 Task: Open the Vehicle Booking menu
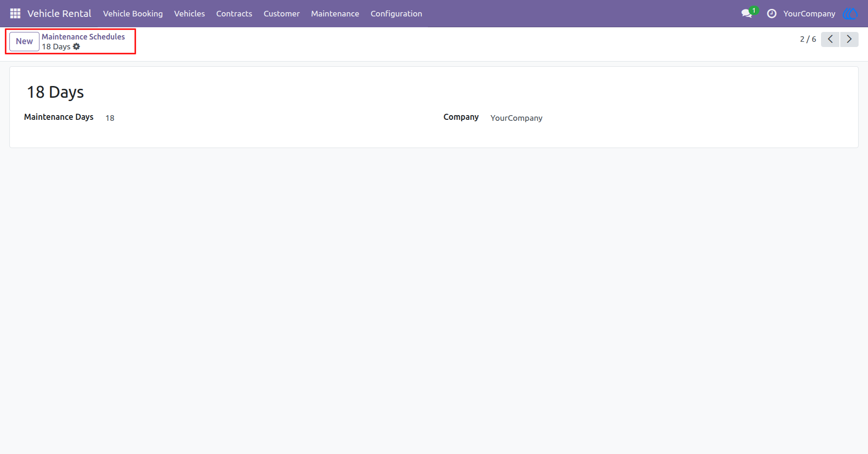(133, 14)
